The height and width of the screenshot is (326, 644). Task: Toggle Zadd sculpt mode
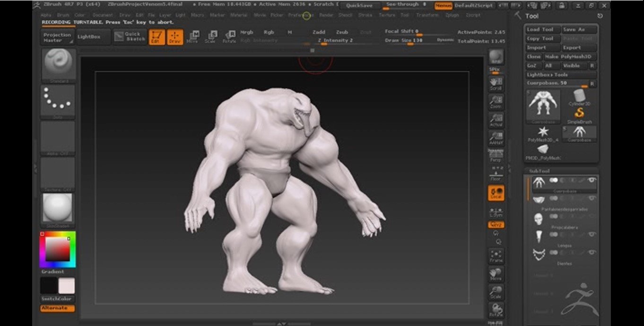319,33
